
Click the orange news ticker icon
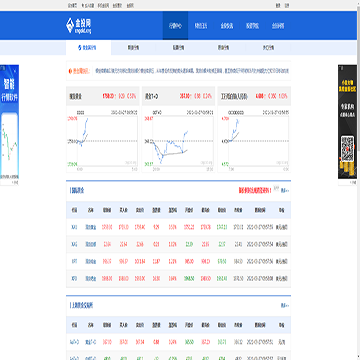[x=70, y=71]
